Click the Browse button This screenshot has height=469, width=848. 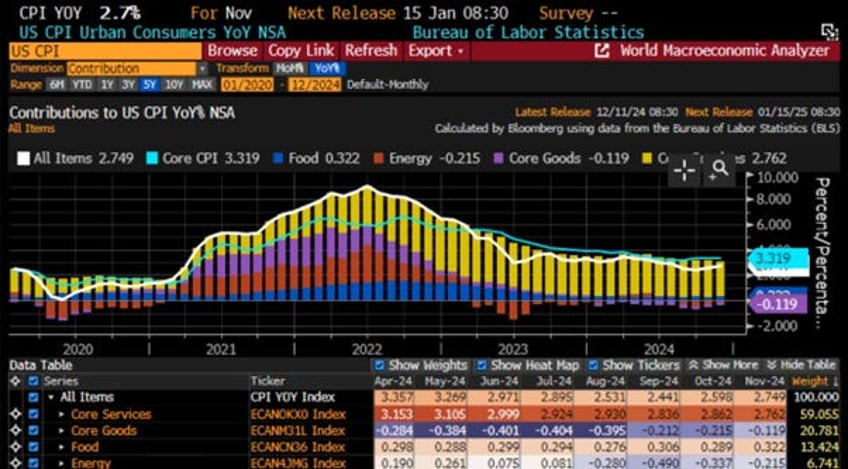(233, 51)
